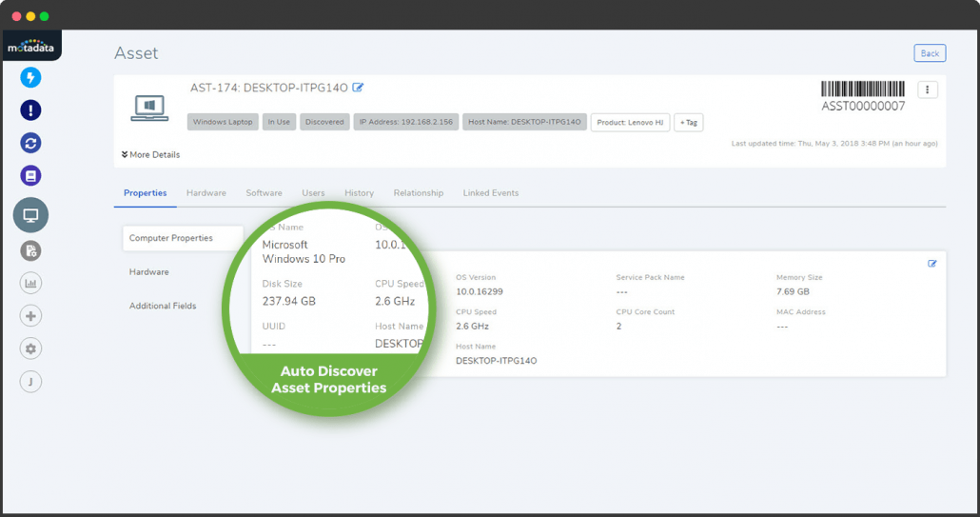Click the 2.6 GHz value under CPU Speed label
This screenshot has height=517, width=980.
click(x=472, y=326)
